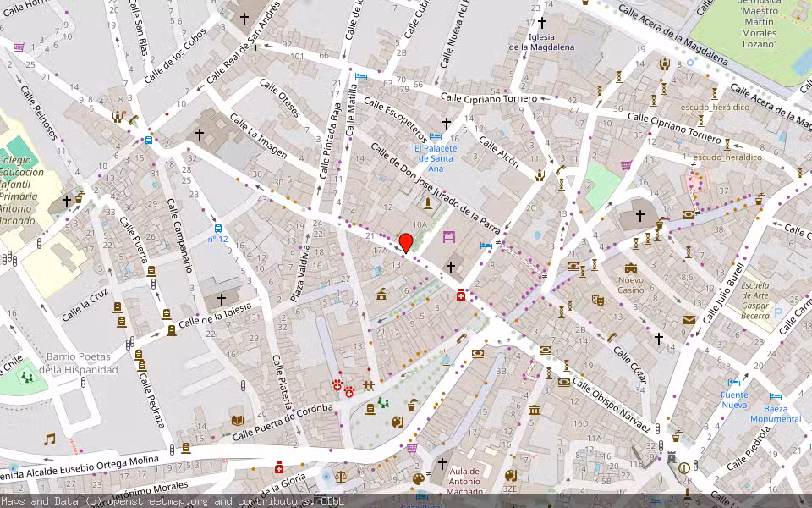
Task: Select the pharmacy cross icon near Calle Obispo Narváez
Action: (460, 296)
